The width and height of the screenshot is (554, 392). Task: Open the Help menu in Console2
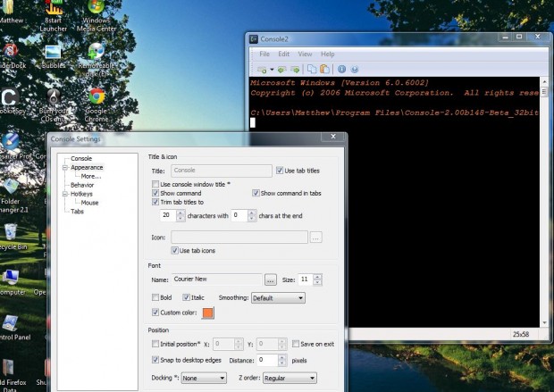pos(328,54)
